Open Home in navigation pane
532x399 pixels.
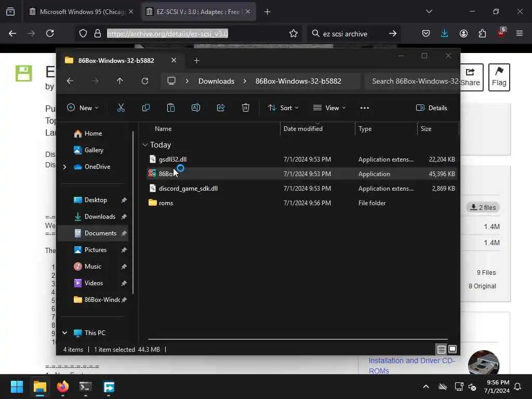94,134
